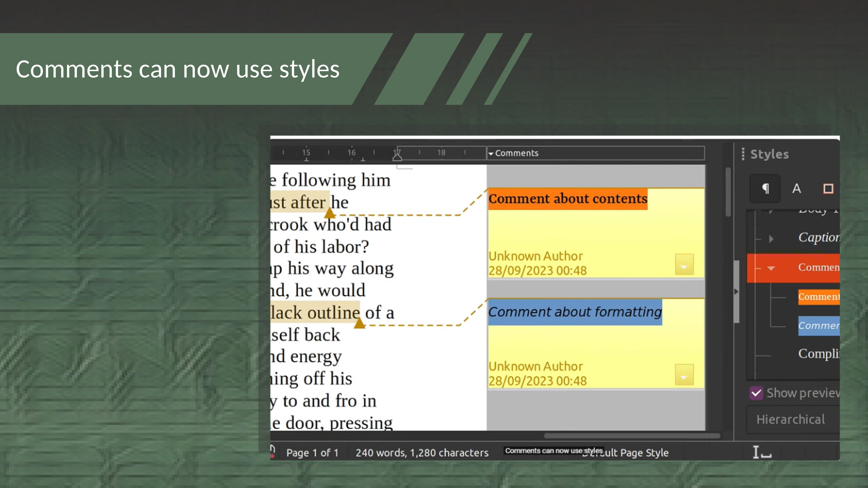The width and height of the screenshot is (868, 488).
Task: Select the Paragraph Styles icon
Action: [765, 189]
